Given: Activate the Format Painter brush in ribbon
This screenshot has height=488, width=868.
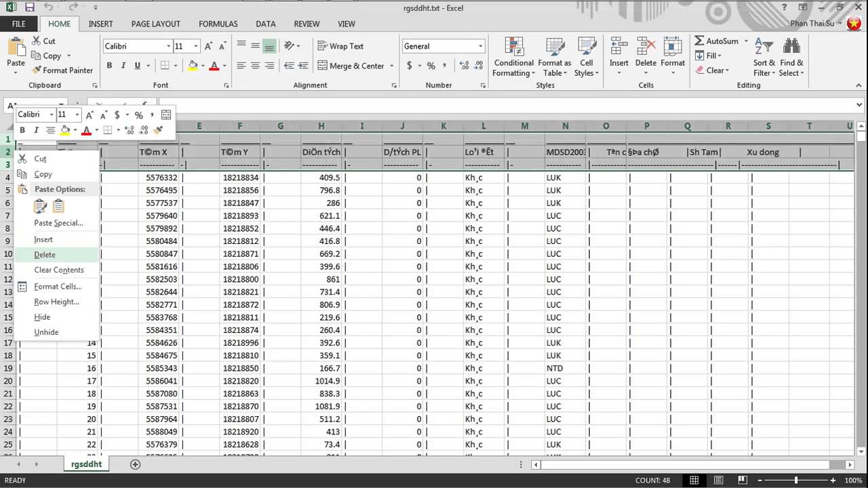Looking at the screenshot, I should (x=62, y=70).
